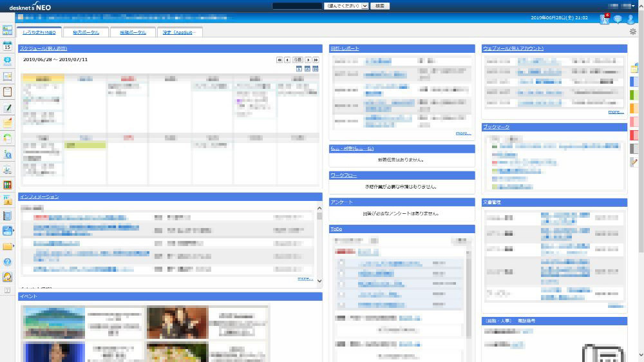Open the binder cabinet icon in sidebar
The height and width of the screenshot is (362, 644).
(x=8, y=185)
